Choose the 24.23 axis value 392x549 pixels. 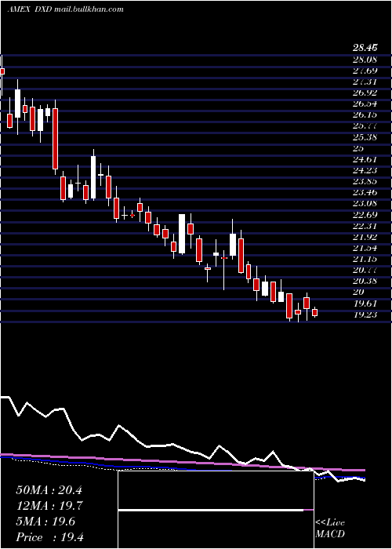[x=365, y=170]
